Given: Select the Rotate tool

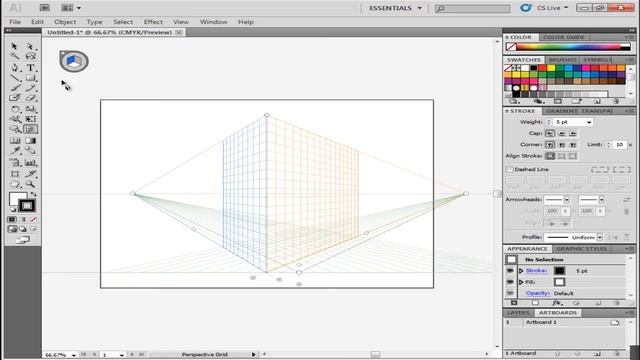Looking at the screenshot, I should (x=15, y=109).
